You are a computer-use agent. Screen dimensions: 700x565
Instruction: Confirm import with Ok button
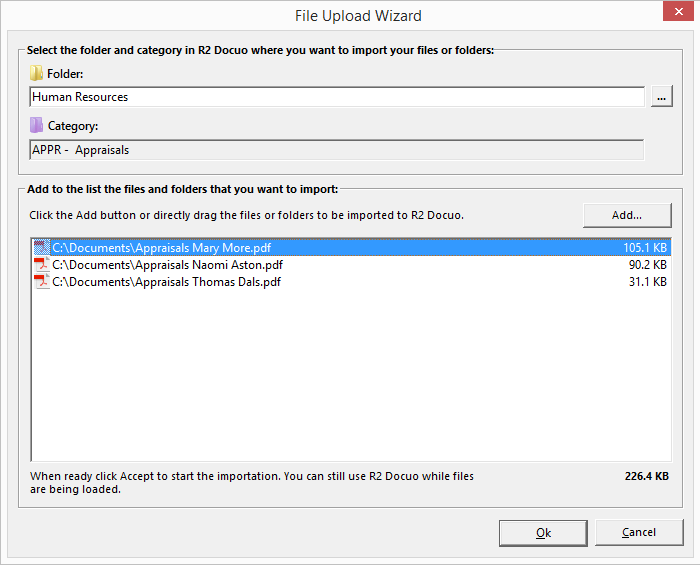[x=543, y=533]
